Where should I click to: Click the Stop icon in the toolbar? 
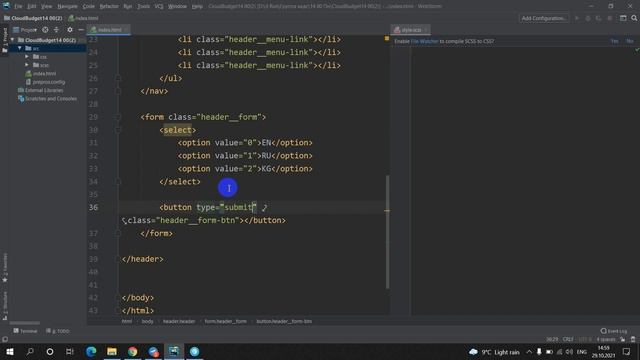(x=610, y=18)
